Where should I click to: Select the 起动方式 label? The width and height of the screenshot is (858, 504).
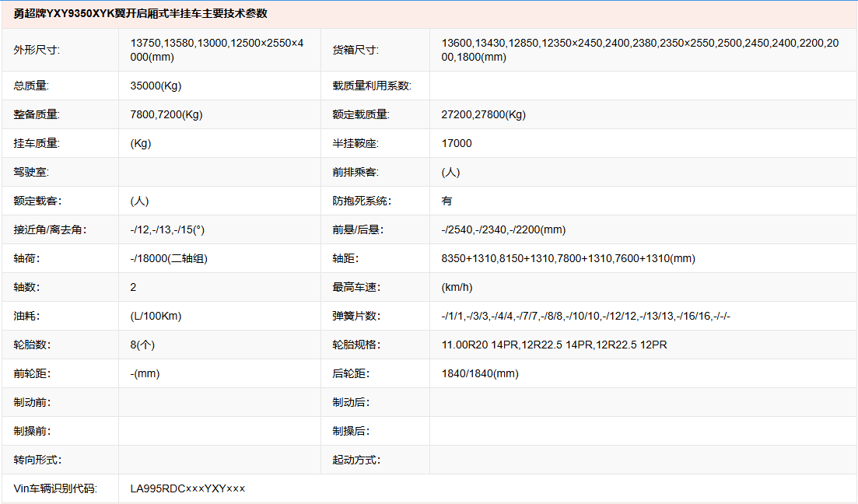click(x=356, y=460)
